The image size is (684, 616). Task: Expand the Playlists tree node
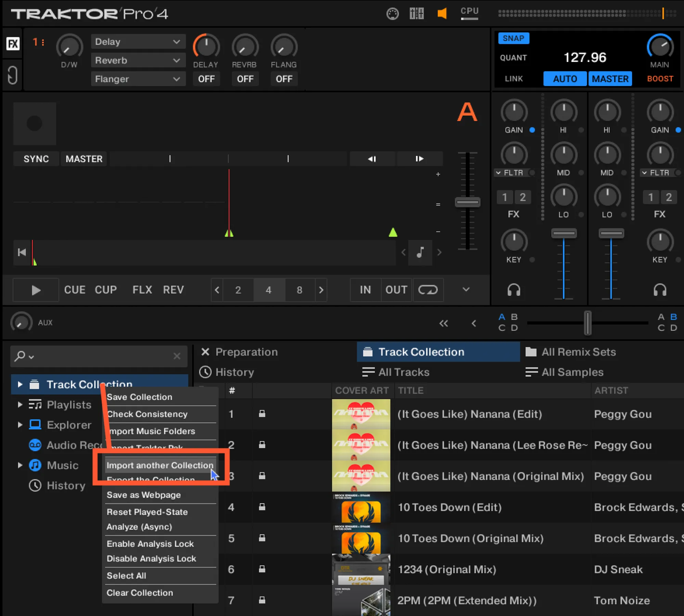point(20,404)
